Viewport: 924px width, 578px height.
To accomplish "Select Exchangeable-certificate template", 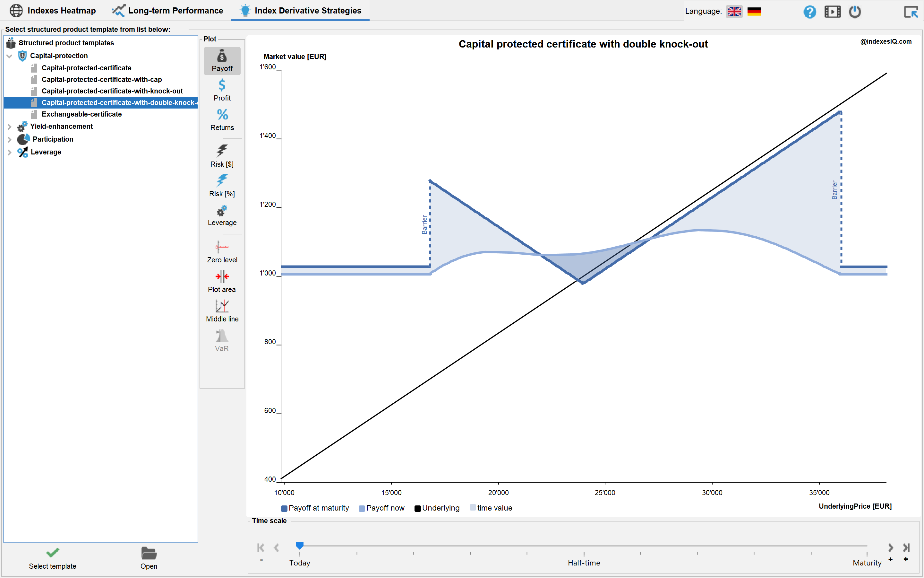I will 81,114.
